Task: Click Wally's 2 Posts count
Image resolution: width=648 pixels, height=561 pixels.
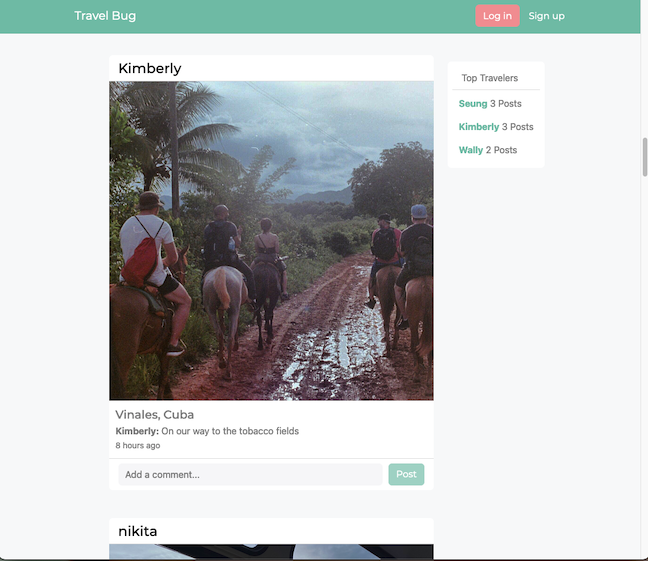Action: click(x=501, y=150)
